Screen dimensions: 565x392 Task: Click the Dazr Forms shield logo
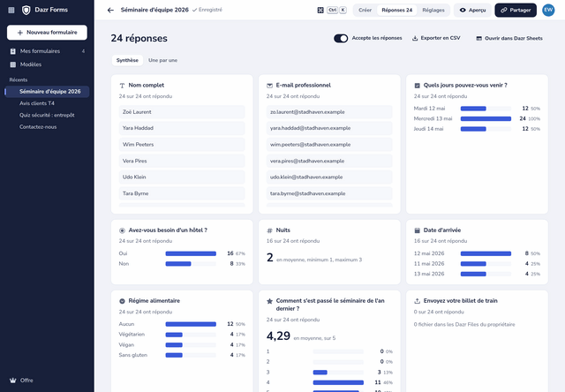tap(26, 10)
